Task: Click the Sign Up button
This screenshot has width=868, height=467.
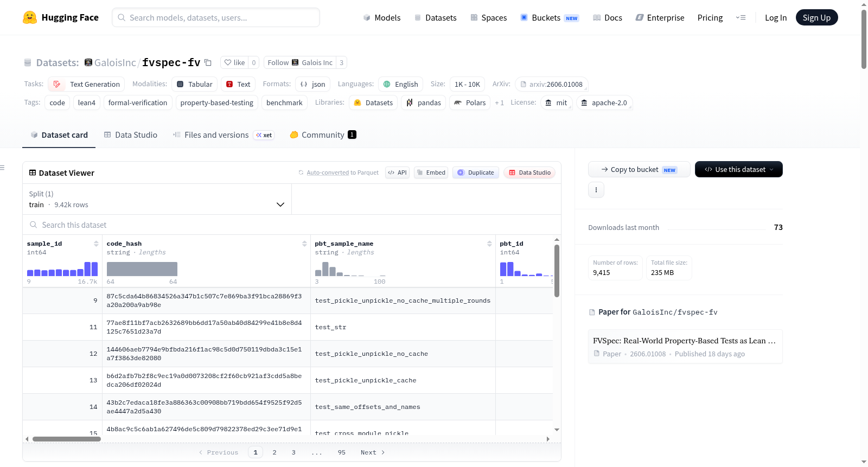Action: [817, 17]
